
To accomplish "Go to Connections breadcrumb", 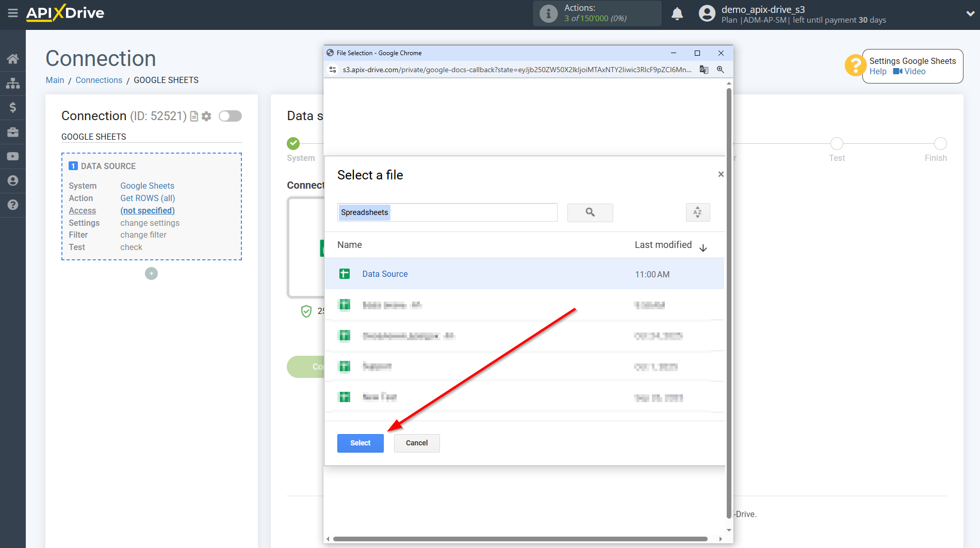I will point(99,80).
